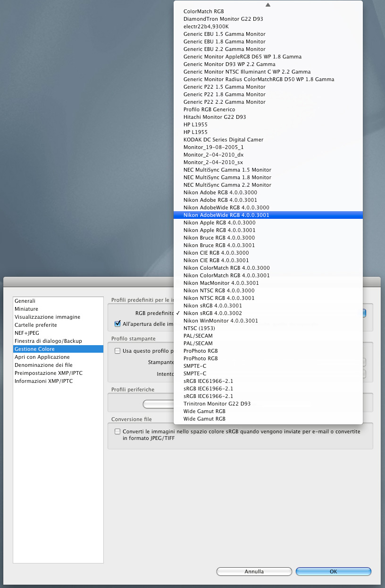The image size is (385, 588).
Task: Pick Nikon WinMonitor 4.0.0.3001
Action: (x=268, y=321)
